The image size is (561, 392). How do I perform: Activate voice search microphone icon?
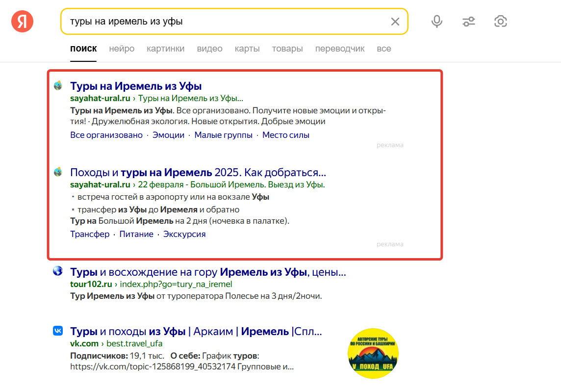pyautogui.click(x=436, y=22)
